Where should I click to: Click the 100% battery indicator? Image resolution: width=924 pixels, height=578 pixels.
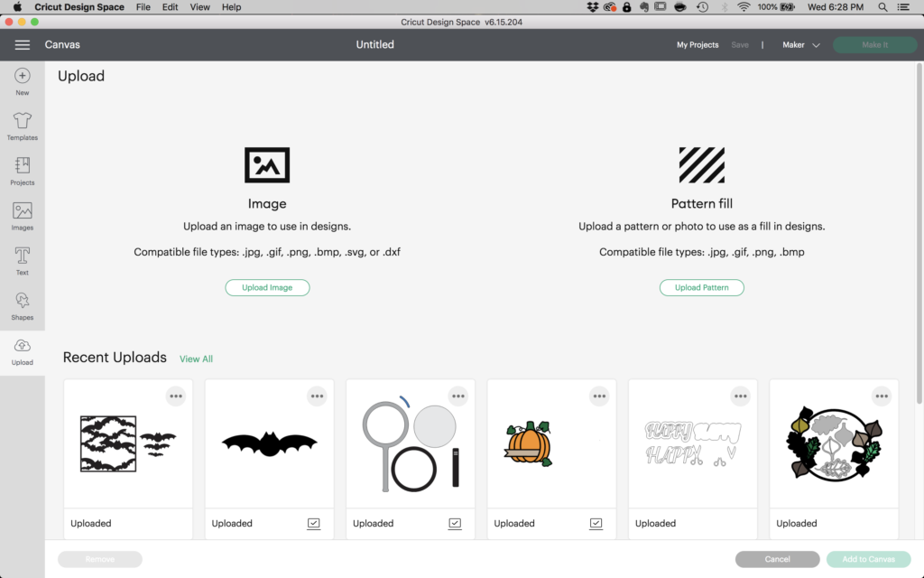click(776, 7)
